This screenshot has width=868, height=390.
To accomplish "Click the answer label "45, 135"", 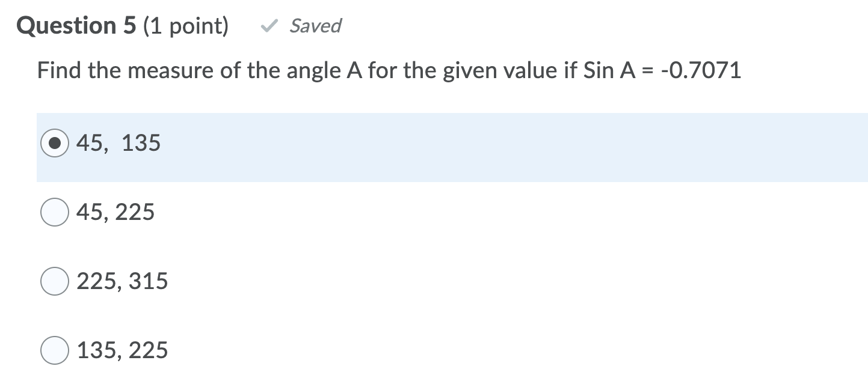I will click(117, 143).
